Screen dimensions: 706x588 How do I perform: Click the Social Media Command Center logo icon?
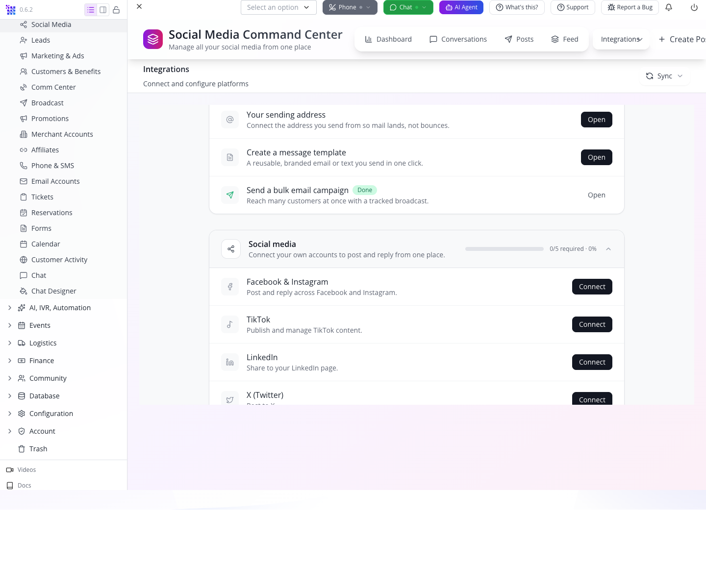(153, 39)
